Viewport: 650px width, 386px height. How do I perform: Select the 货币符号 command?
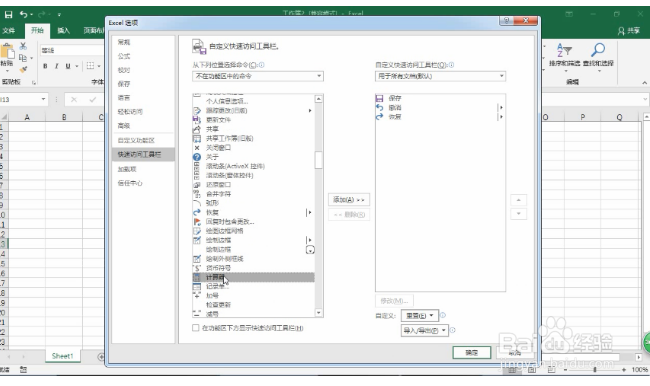tap(253, 268)
